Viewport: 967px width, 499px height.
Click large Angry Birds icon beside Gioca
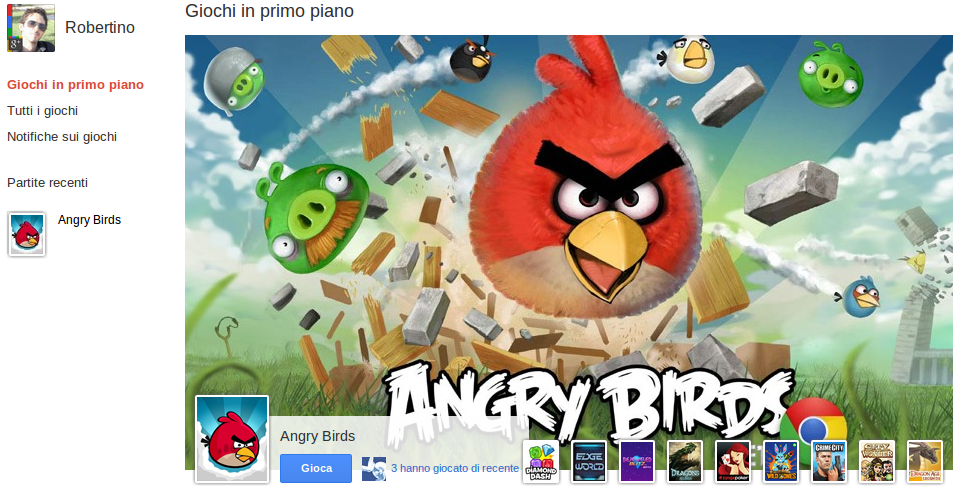232,439
